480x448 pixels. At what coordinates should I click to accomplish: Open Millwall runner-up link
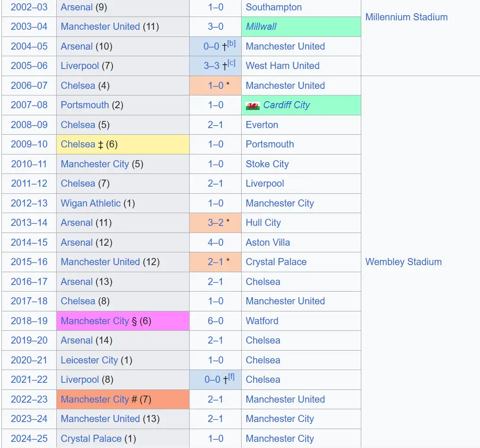click(261, 26)
